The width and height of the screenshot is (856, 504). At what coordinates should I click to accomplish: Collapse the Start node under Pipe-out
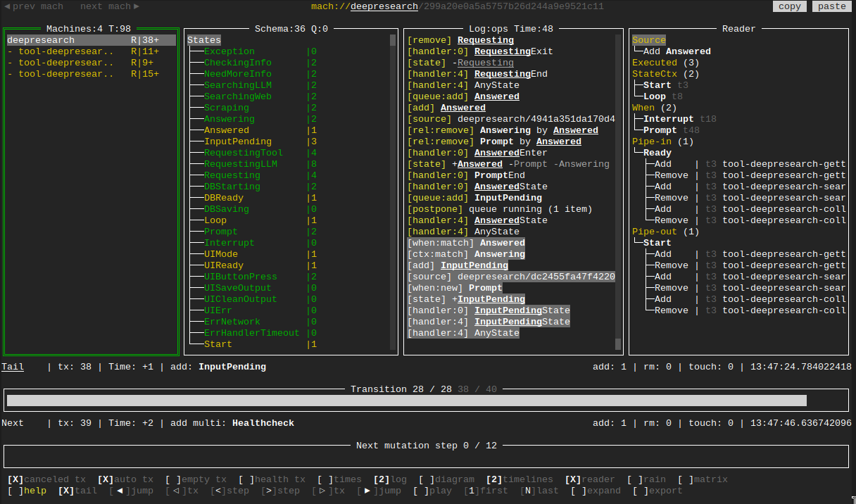pos(657,243)
